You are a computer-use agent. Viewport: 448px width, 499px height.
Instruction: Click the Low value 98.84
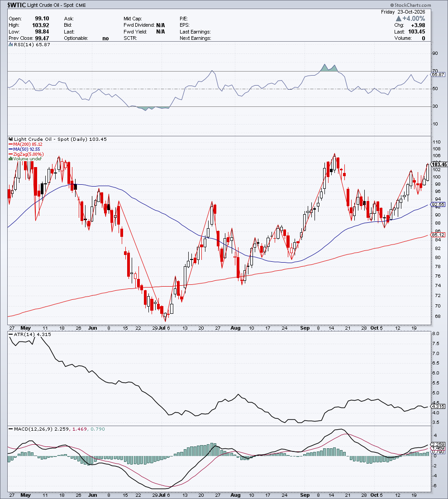coord(42,32)
